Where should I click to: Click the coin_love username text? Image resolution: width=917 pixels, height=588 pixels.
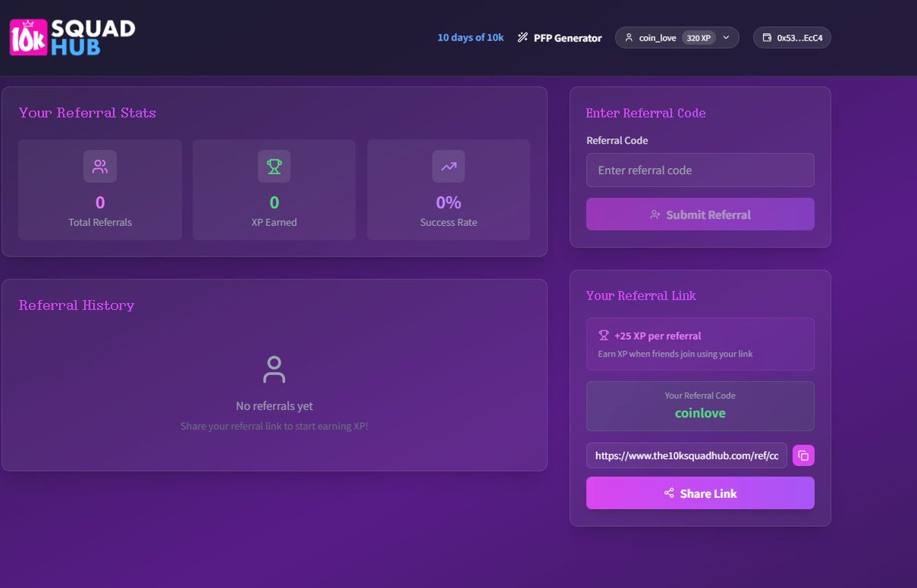[658, 37]
